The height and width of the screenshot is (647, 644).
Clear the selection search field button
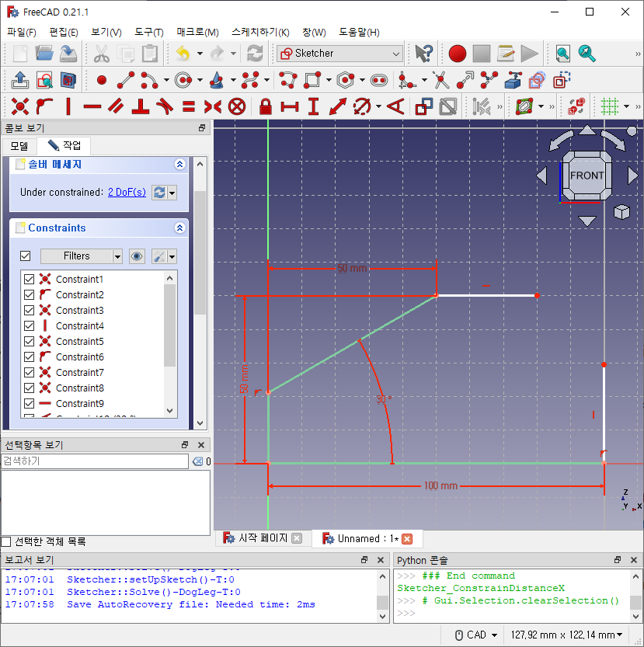coord(198,461)
